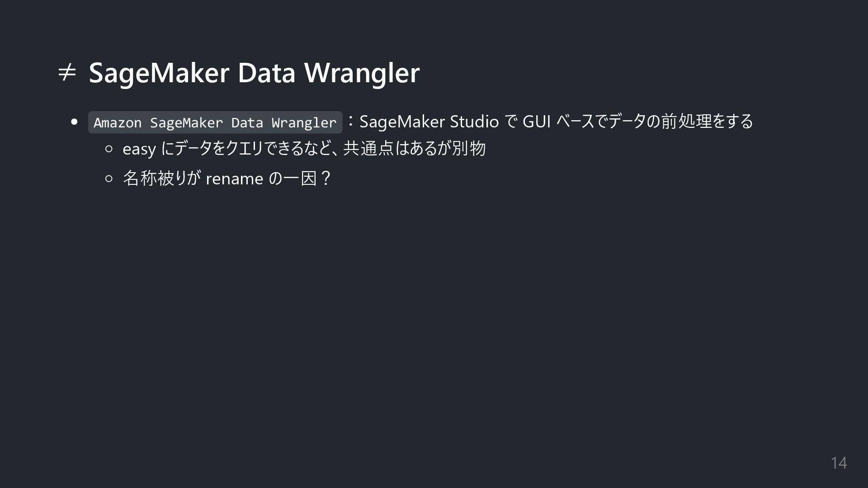Image resolution: width=868 pixels, height=488 pixels.
Task: Click the text '名称被りが'
Action: 161,178
